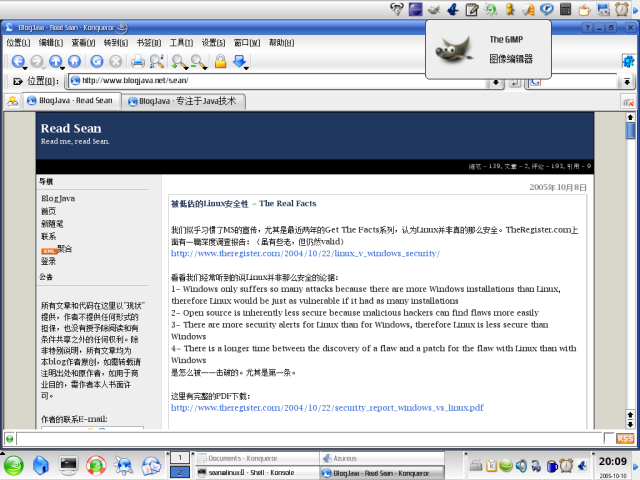Viewport: 640px width, 480px height.
Task: Launch the blue globe application in top panel
Action: (416, 9)
